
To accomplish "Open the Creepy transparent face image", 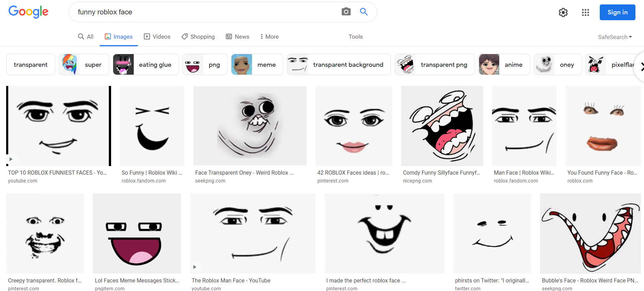I will point(45,233).
